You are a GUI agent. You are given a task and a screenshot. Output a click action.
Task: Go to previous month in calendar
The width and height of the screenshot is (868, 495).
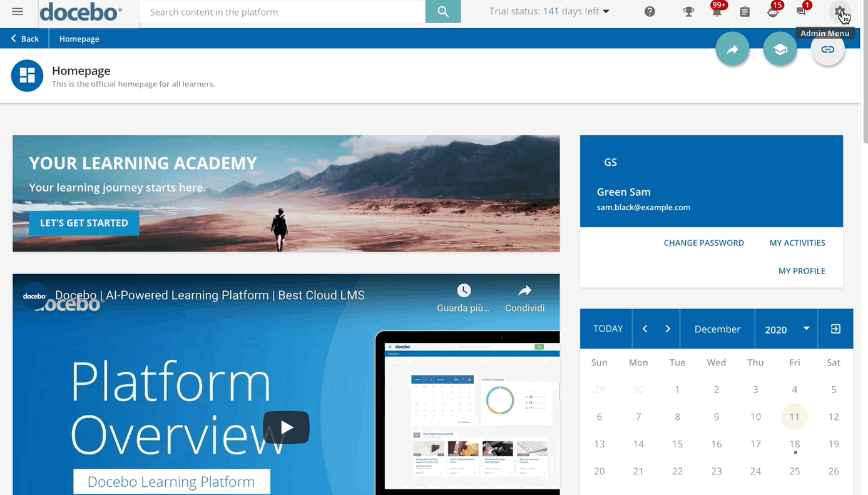click(645, 329)
